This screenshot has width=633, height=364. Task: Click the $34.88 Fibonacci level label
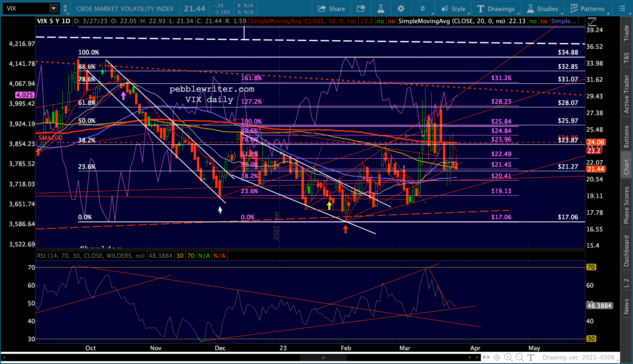[x=568, y=52]
